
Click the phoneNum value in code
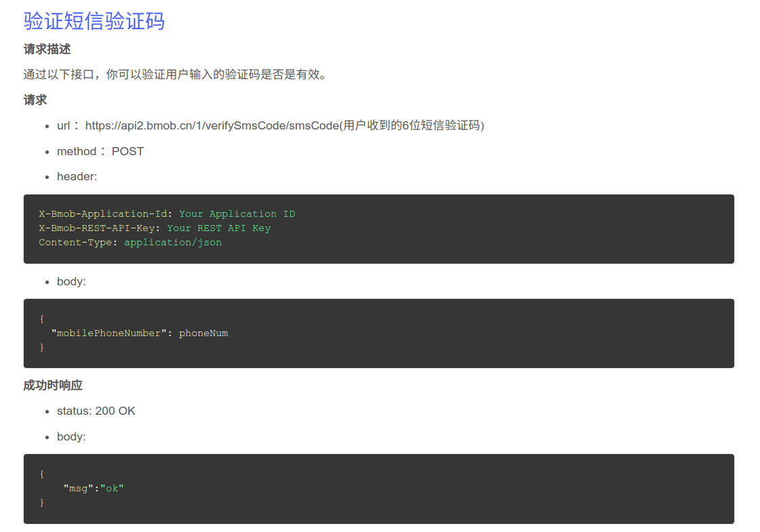click(x=203, y=333)
